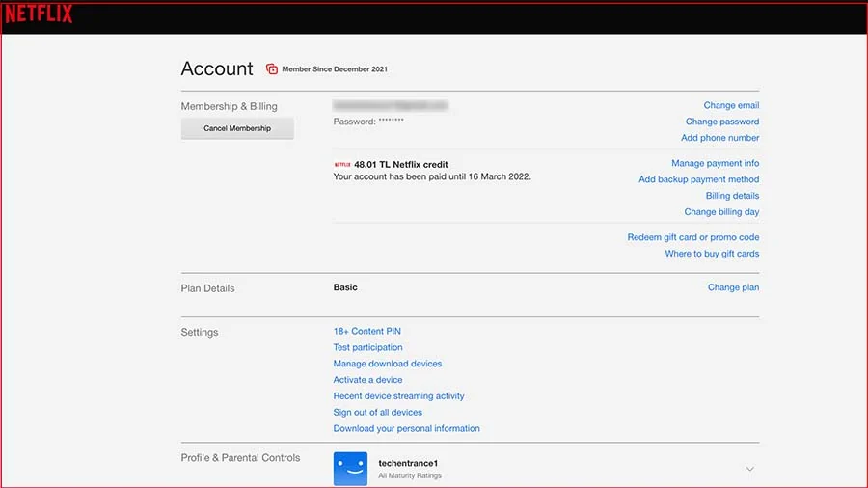Open the Change email link
868x488 pixels.
(x=731, y=105)
